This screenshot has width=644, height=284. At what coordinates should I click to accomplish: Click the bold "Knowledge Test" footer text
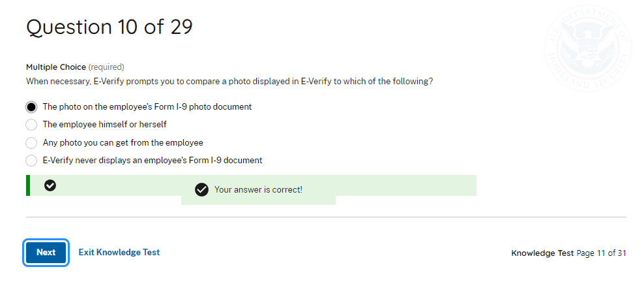pos(542,253)
